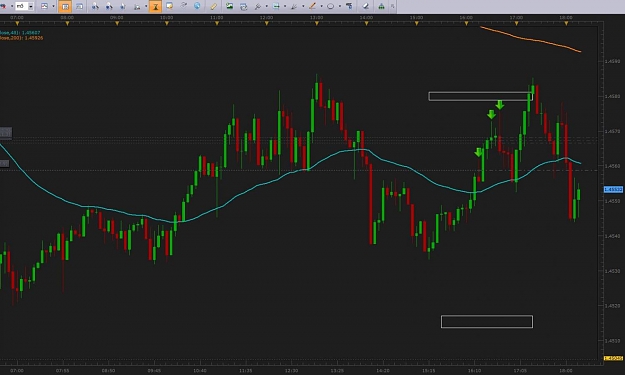Expand the trend line tool dropdown

(x=321, y=6)
